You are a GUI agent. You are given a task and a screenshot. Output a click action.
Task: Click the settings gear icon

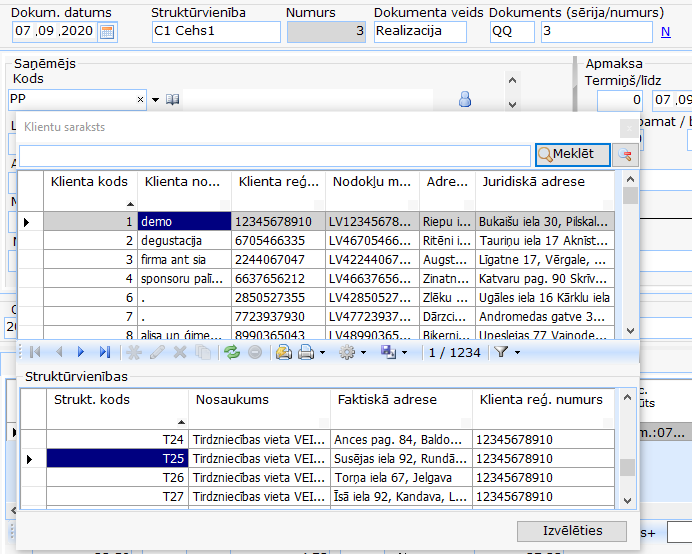pos(347,352)
